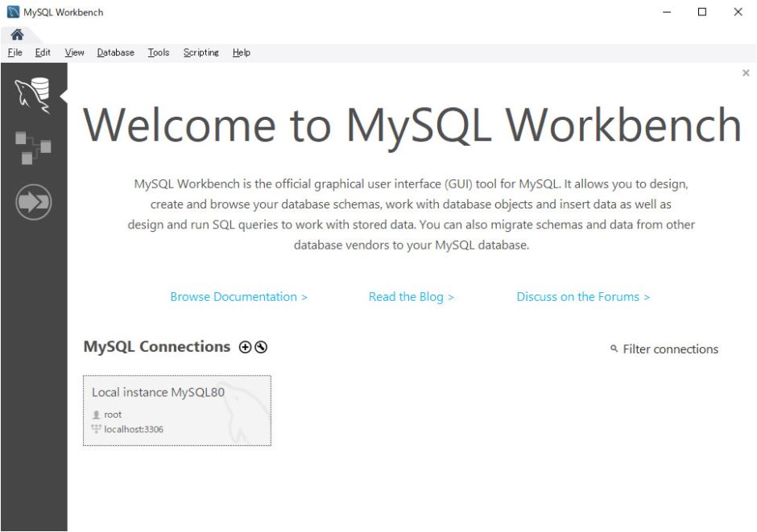Click the root user icon on the connection tile

[x=97, y=414]
